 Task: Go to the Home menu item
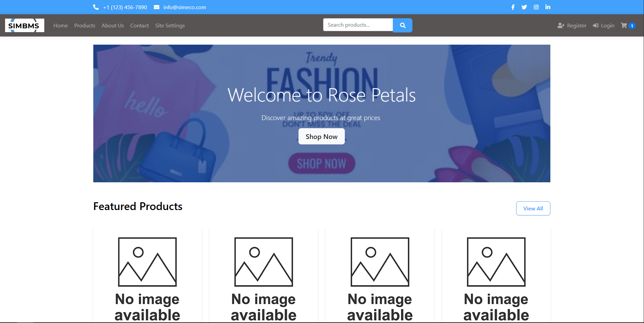point(61,25)
